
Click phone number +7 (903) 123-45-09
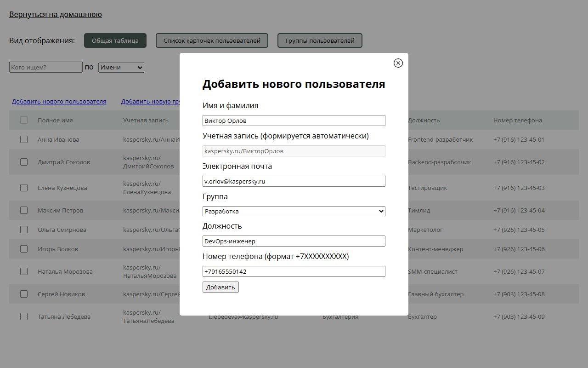click(x=519, y=316)
